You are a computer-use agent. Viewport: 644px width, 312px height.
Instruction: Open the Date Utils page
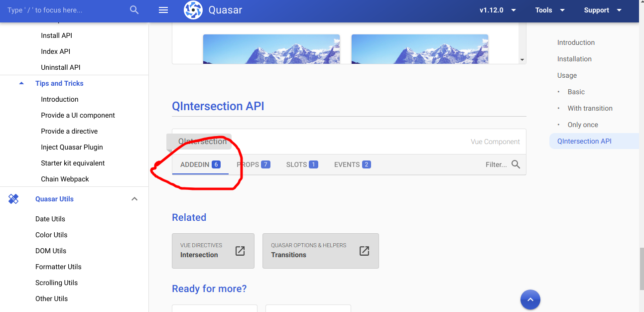click(50, 219)
